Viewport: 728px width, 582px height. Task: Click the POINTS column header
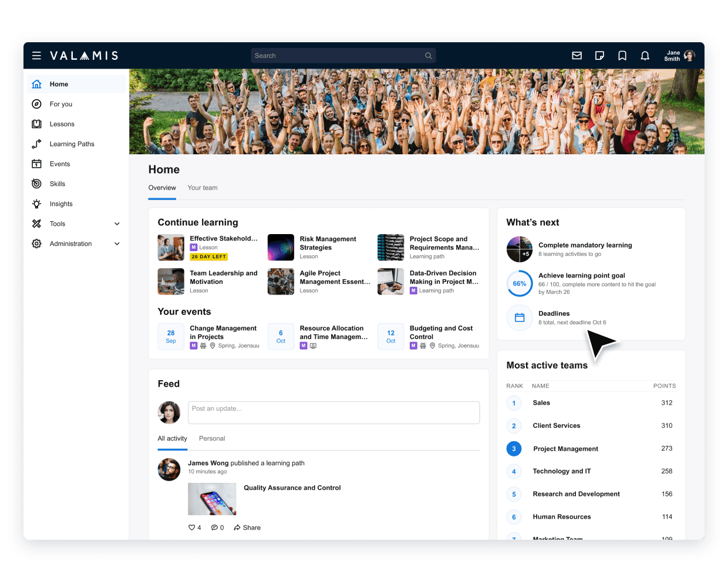(x=665, y=386)
